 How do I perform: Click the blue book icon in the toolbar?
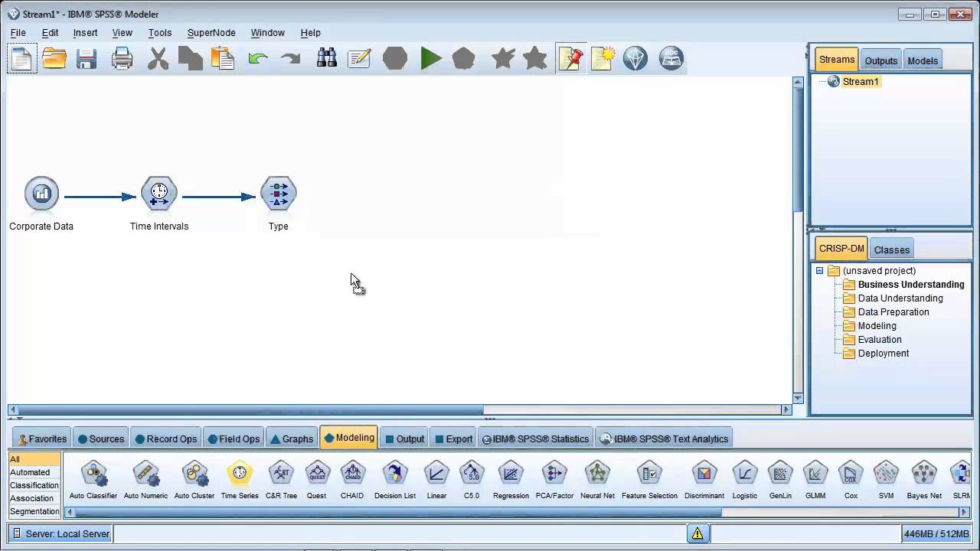(671, 59)
